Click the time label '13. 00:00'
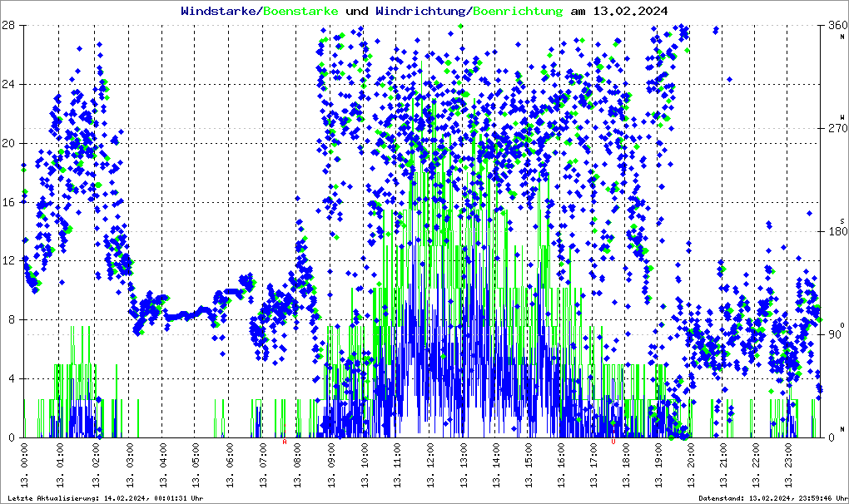Screen dimensions: 849x504 coord(24,466)
